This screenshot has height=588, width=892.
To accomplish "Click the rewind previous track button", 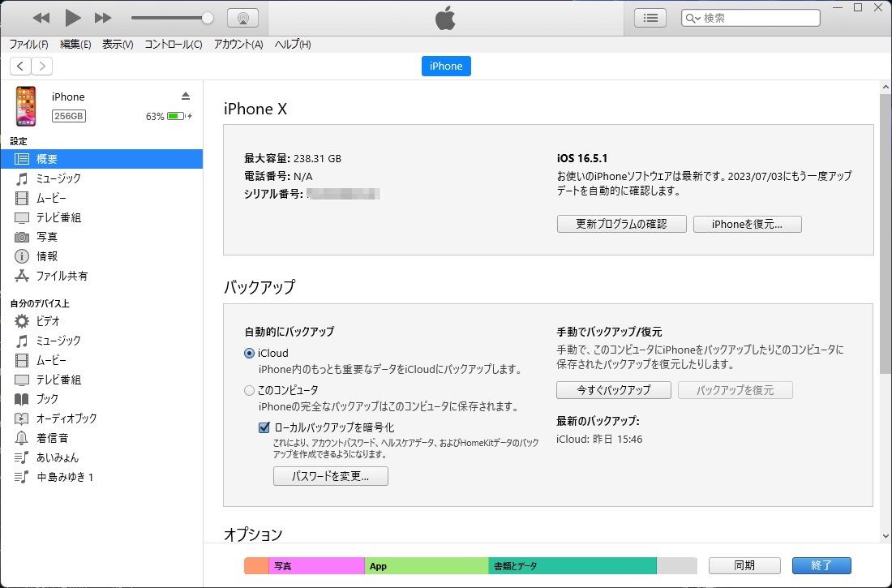I will click(41, 18).
